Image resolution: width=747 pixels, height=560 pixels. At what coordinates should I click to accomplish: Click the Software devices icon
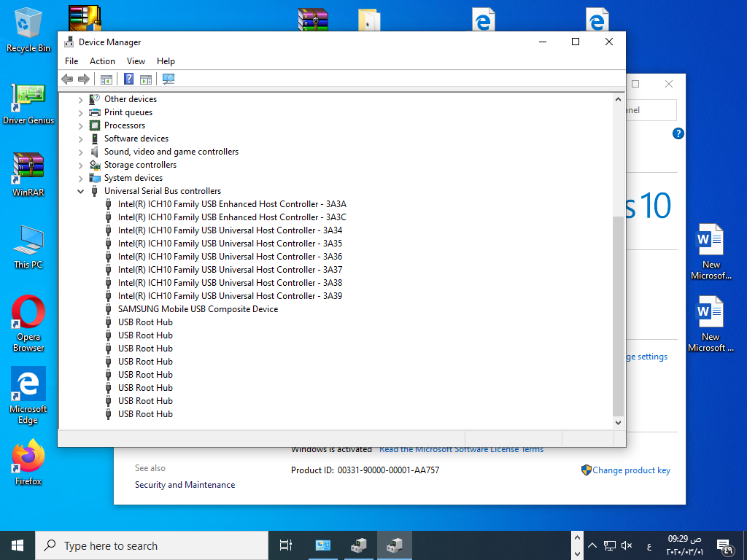point(95,139)
